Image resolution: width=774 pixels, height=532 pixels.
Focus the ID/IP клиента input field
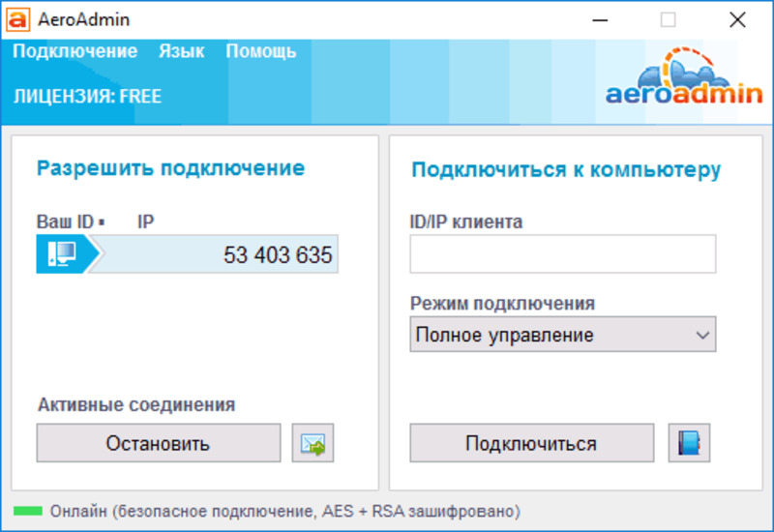click(x=563, y=253)
